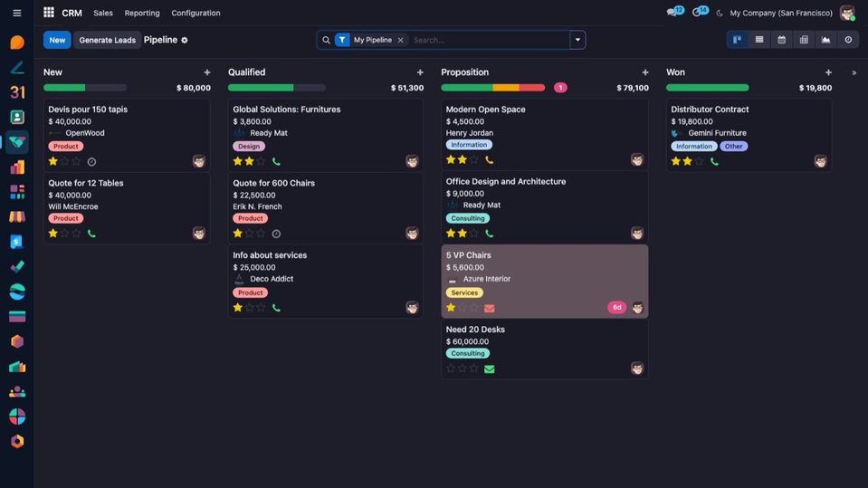868x488 pixels.
Task: Click New column progress bar
Action: tap(85, 88)
